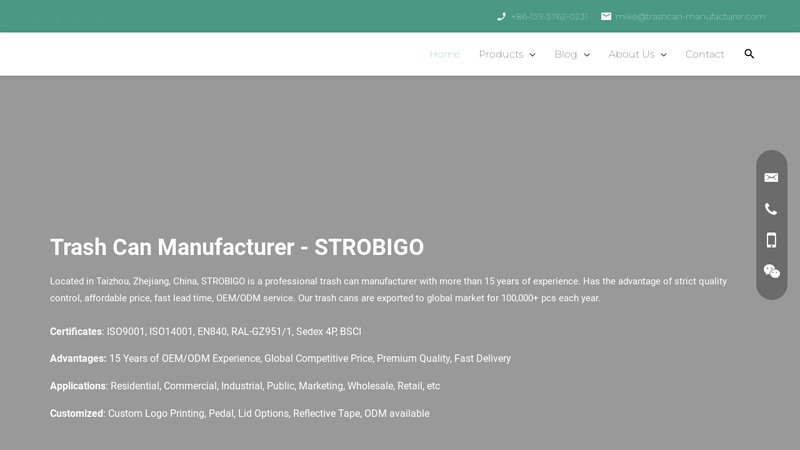Click the mobile device icon in the floating side panel
Viewport: 800px width, 450px height.
coord(771,240)
